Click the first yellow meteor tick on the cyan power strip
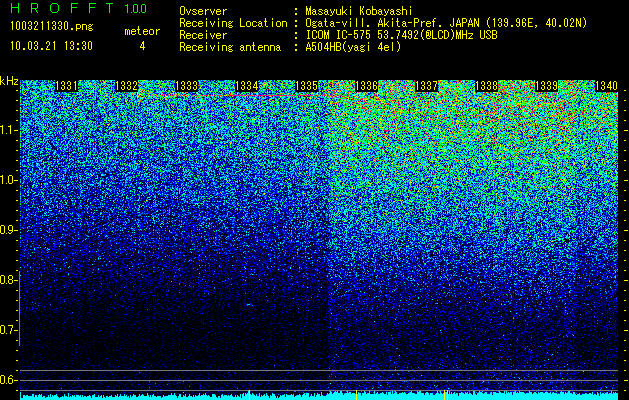629x400 pixels. (249, 395)
